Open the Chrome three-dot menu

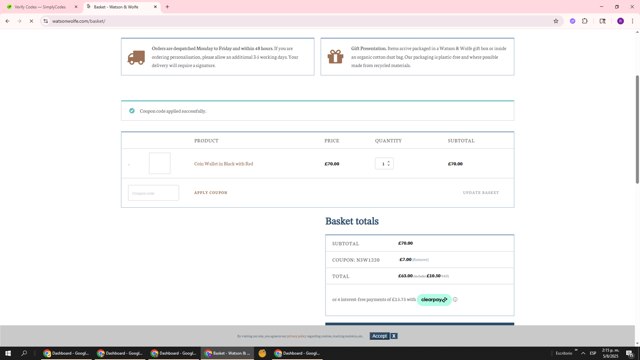(632, 21)
